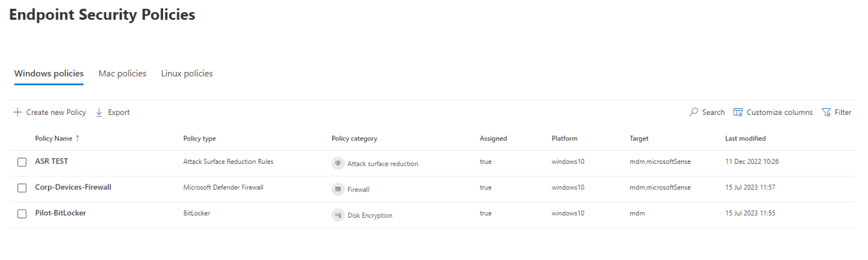Click the Filter funnel icon
The image size is (868, 260).
point(826,112)
